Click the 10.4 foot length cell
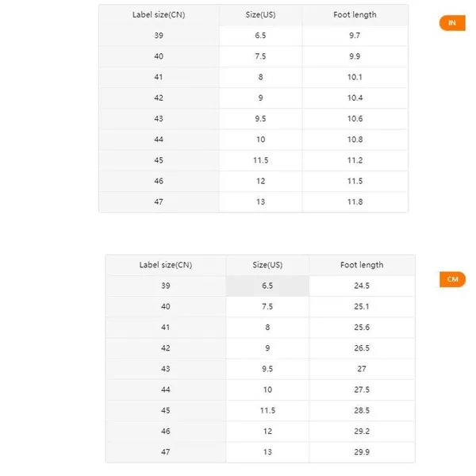 coord(355,98)
